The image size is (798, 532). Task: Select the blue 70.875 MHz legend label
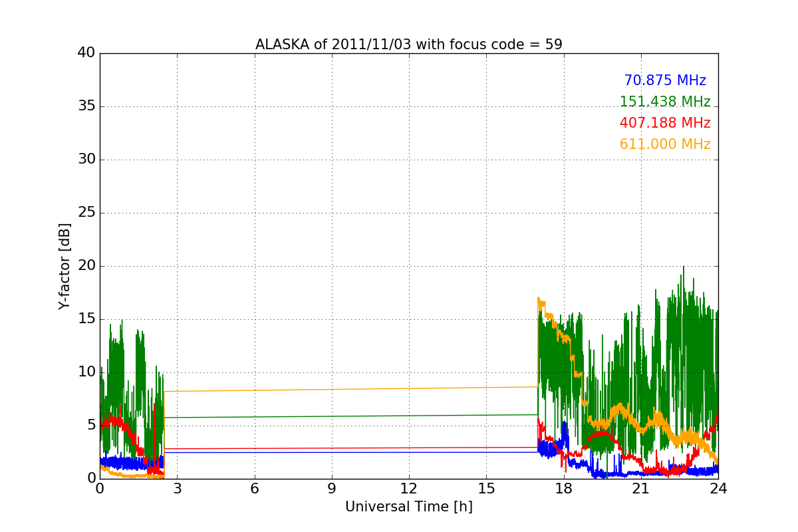click(x=665, y=80)
